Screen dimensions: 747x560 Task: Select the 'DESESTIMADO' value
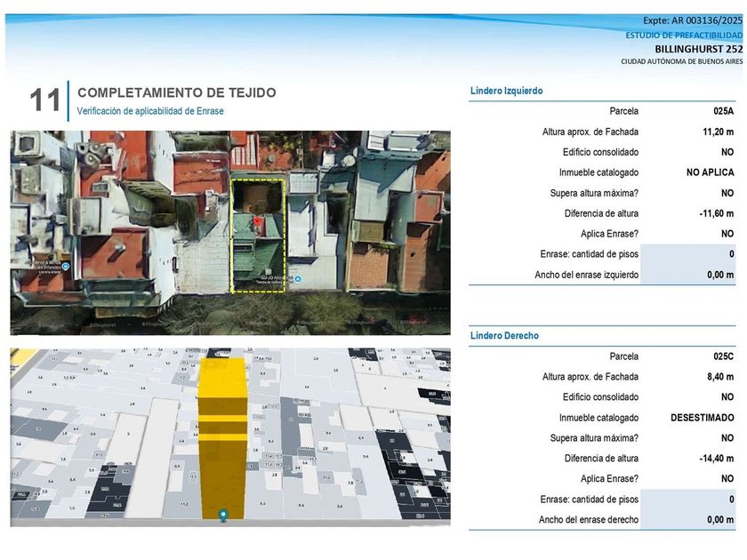pos(703,418)
